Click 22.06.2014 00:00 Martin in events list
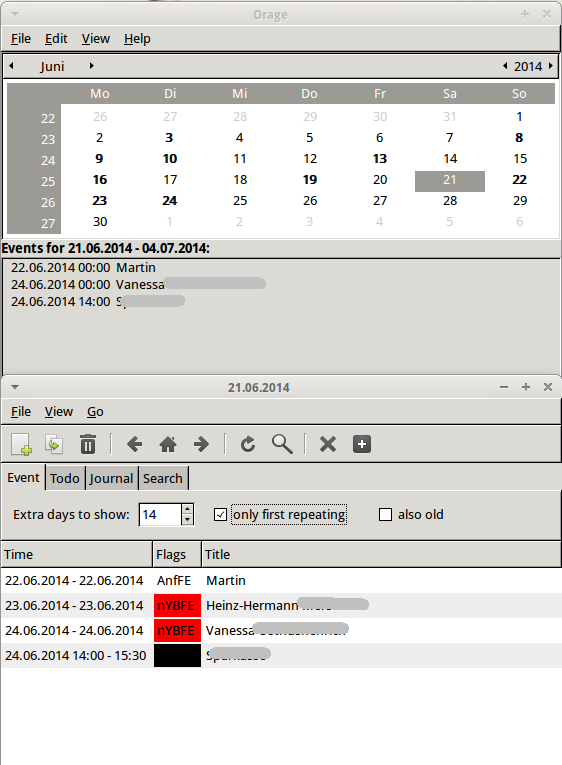562x765 pixels. (x=83, y=268)
